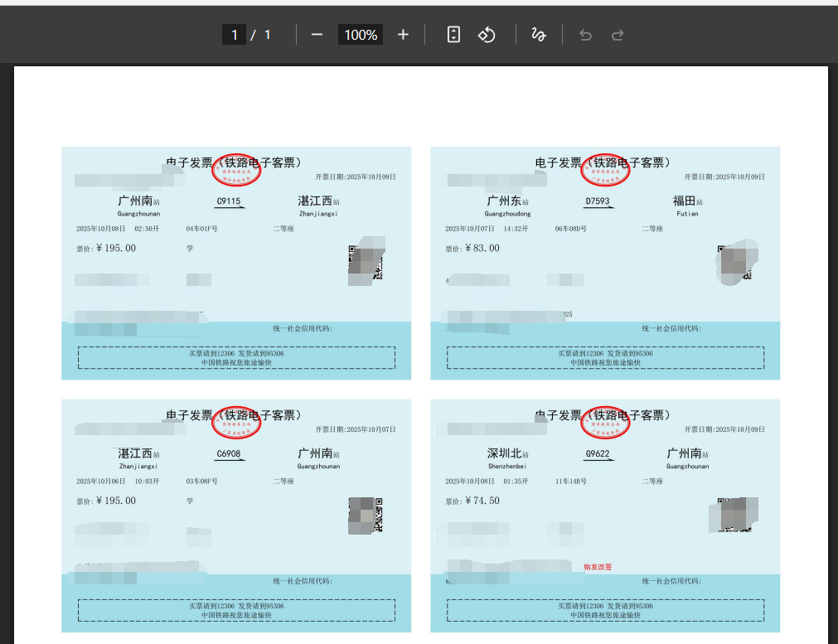Click the redo arrow in the toolbar
This screenshot has height=644, width=838.
(618, 35)
